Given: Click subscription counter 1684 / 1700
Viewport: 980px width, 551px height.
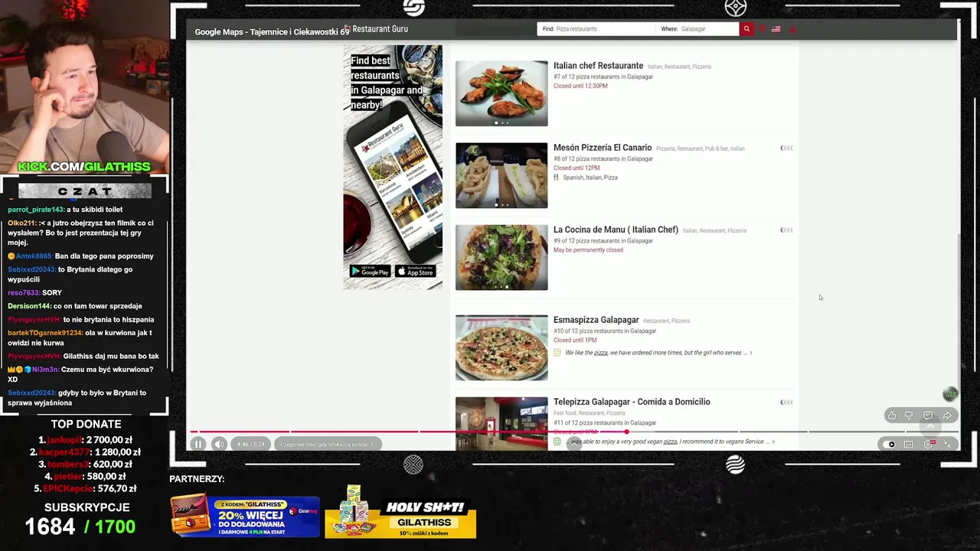Looking at the screenshot, I should pyautogui.click(x=80, y=527).
